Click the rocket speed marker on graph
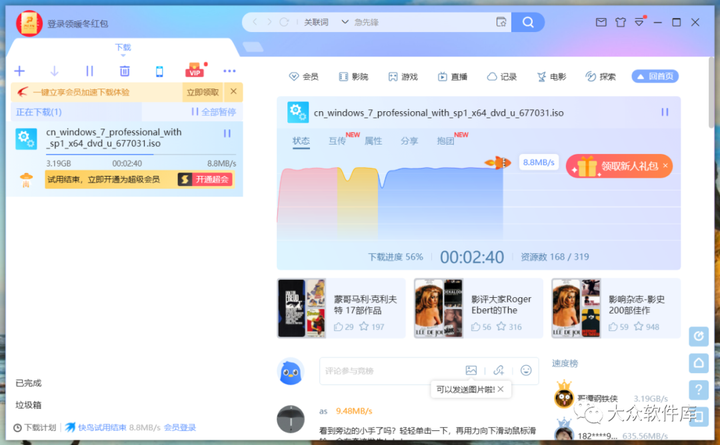 pos(498,162)
